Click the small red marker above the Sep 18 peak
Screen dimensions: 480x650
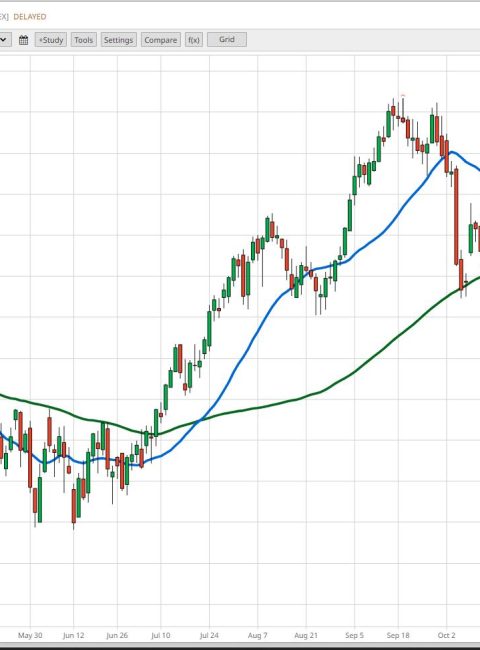[403, 96]
